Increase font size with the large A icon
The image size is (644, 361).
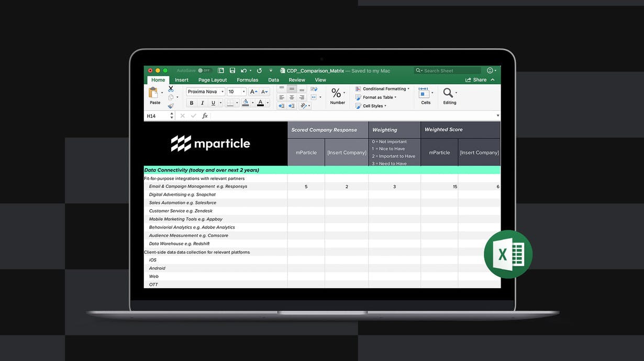(254, 92)
